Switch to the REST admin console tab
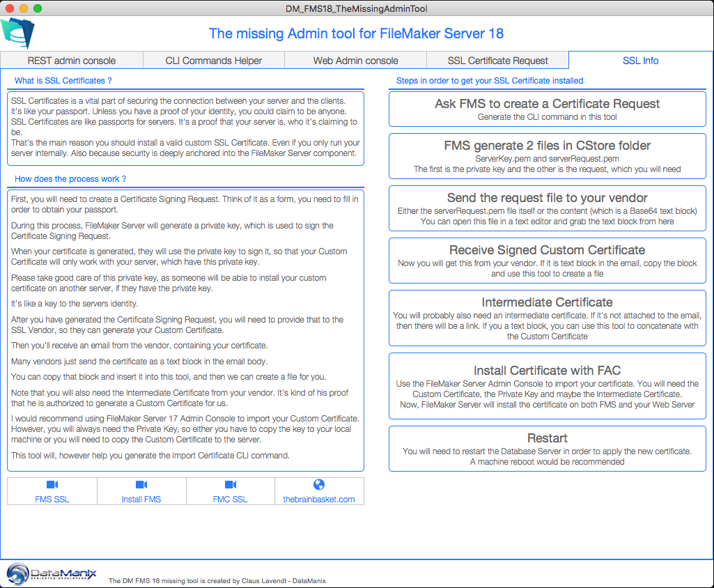 pos(72,61)
